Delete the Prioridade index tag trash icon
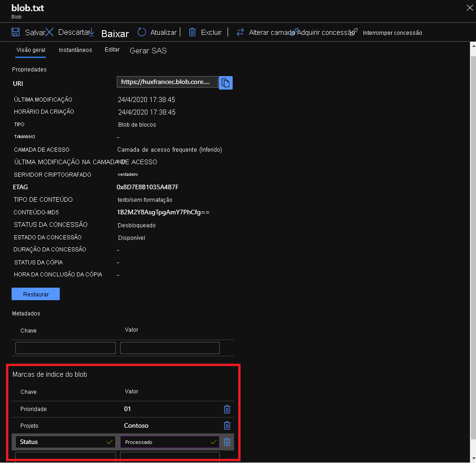Viewport: 476px width, 463px height. 227,409
